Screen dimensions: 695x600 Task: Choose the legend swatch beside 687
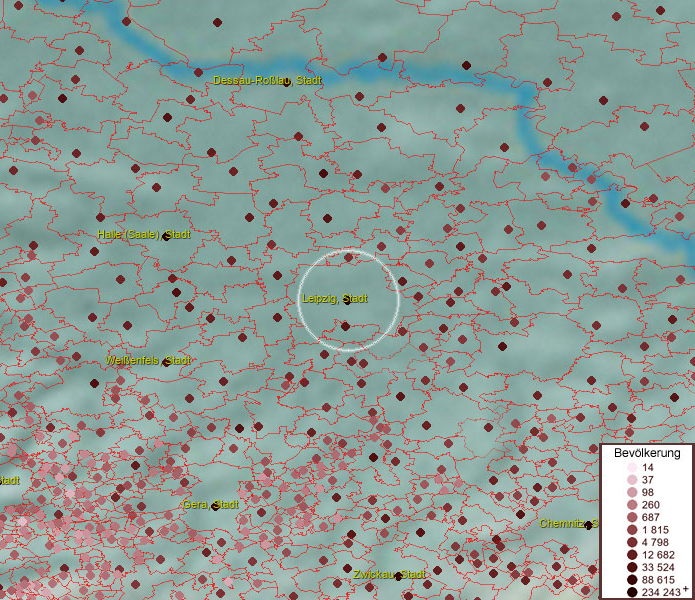coord(632,517)
